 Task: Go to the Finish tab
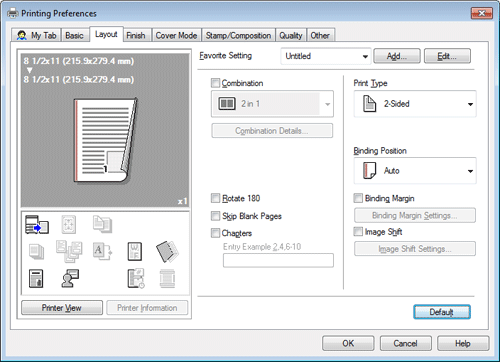click(136, 35)
